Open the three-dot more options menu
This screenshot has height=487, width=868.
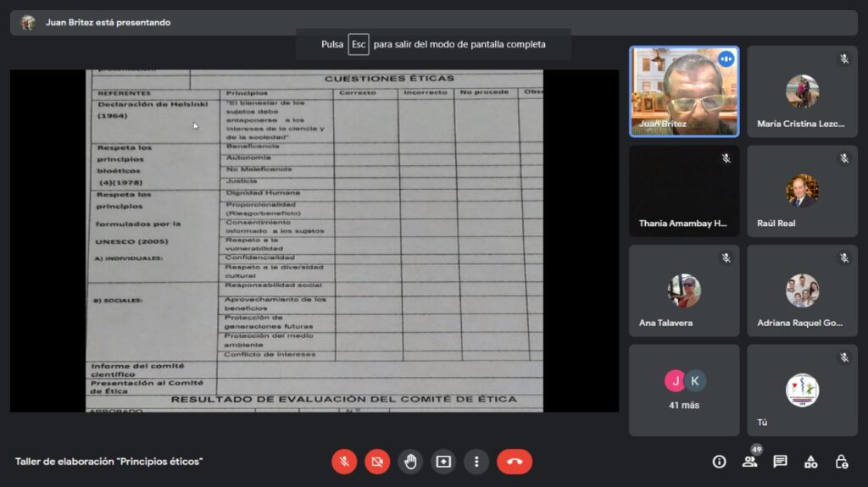point(476,462)
